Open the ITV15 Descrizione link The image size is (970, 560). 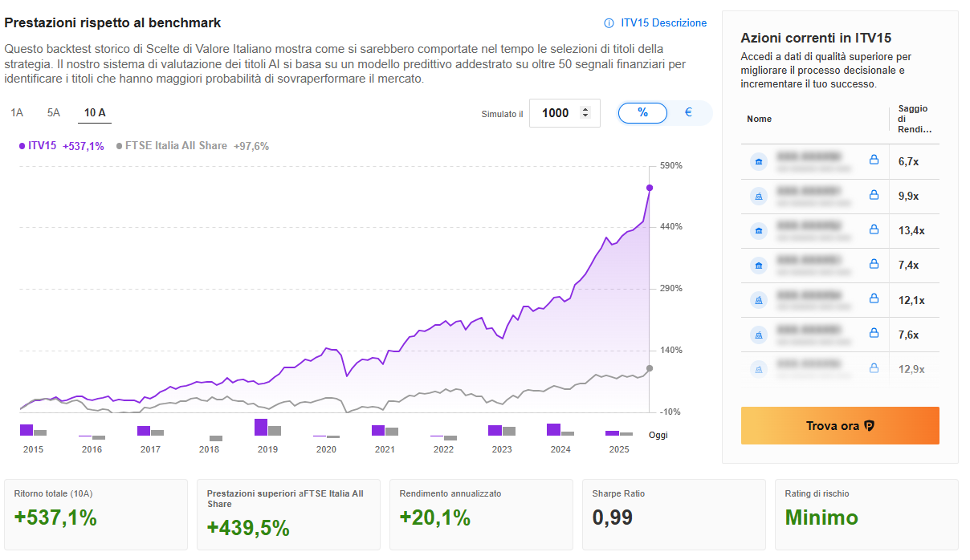[x=663, y=23]
